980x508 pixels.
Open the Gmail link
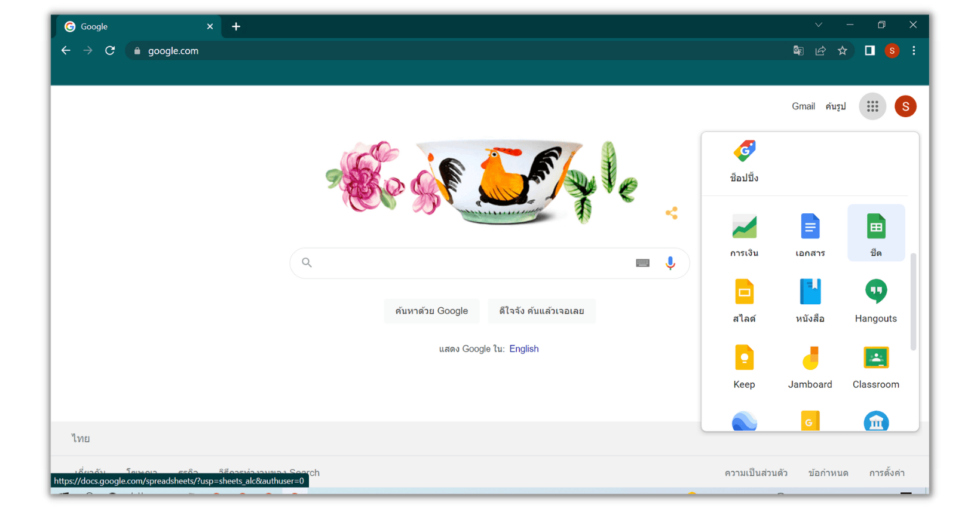click(x=803, y=106)
